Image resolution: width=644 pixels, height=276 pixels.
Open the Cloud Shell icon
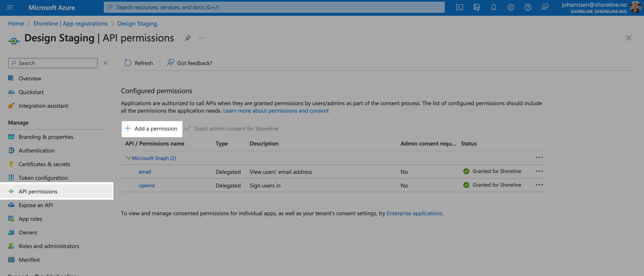[459, 7]
